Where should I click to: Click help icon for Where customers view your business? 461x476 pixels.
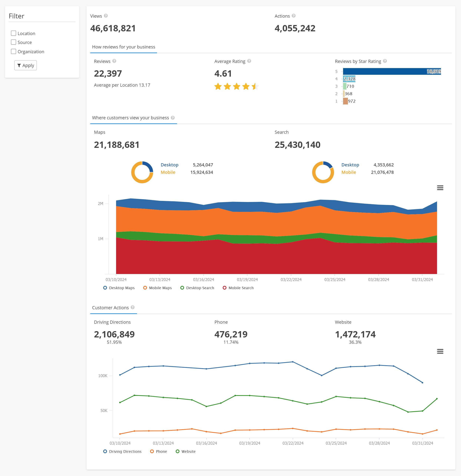coord(173,118)
